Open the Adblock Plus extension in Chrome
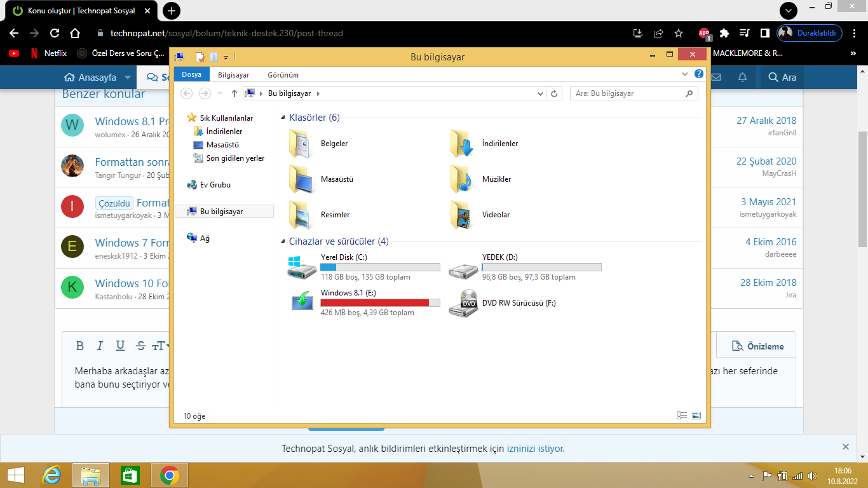 [x=704, y=33]
